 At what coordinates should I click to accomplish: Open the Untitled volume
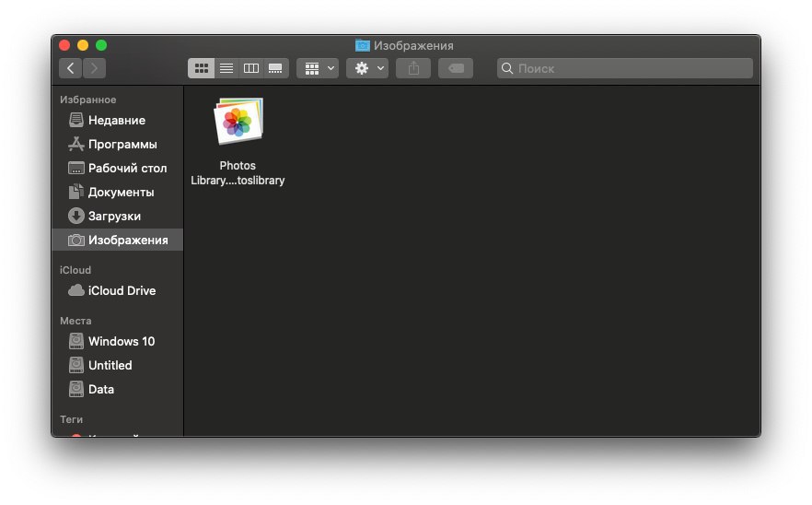coord(118,365)
